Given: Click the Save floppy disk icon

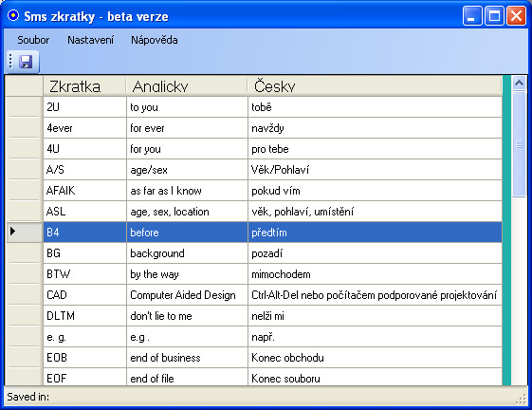Looking at the screenshot, I should coord(26,62).
